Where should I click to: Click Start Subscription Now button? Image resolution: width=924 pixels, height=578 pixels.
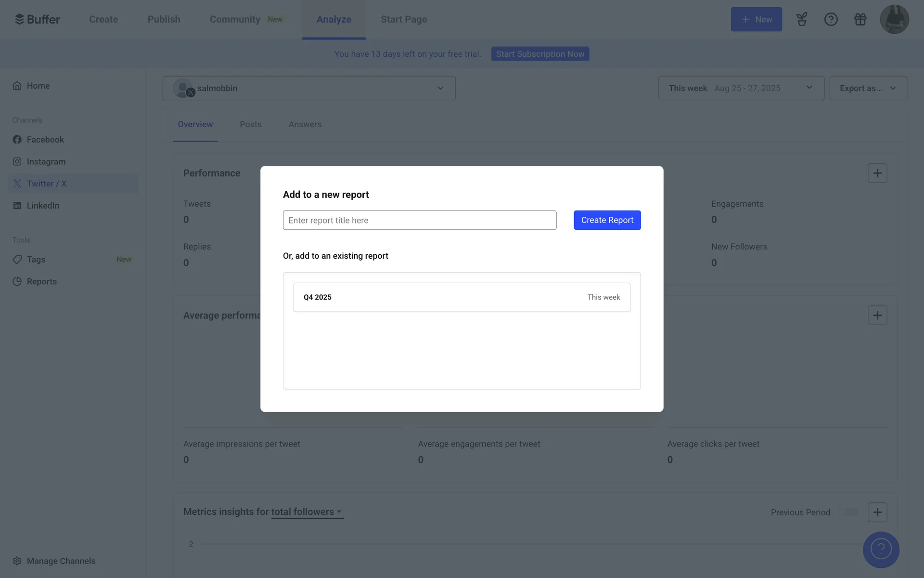pyautogui.click(x=540, y=54)
